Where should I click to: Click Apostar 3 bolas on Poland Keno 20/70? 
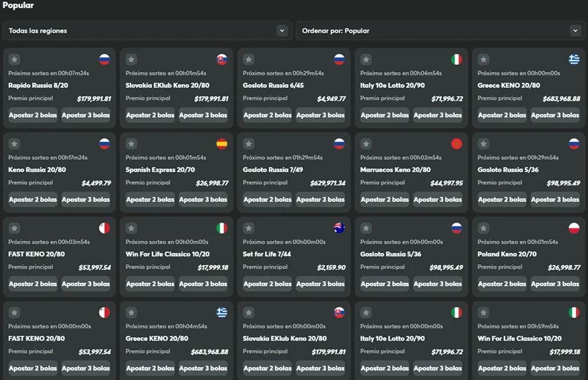556,284
